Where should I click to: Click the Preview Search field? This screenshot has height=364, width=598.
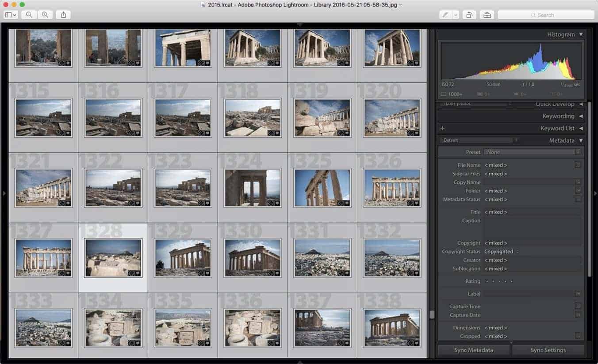(545, 15)
